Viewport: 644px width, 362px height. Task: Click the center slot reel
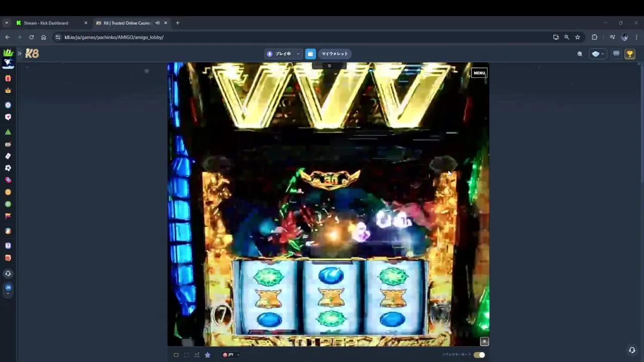point(331,298)
